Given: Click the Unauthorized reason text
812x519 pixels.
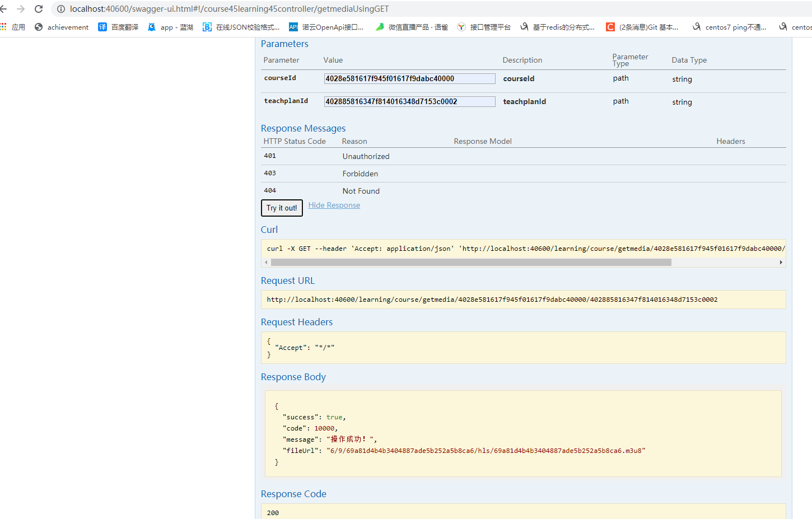Looking at the screenshot, I should [x=366, y=157].
